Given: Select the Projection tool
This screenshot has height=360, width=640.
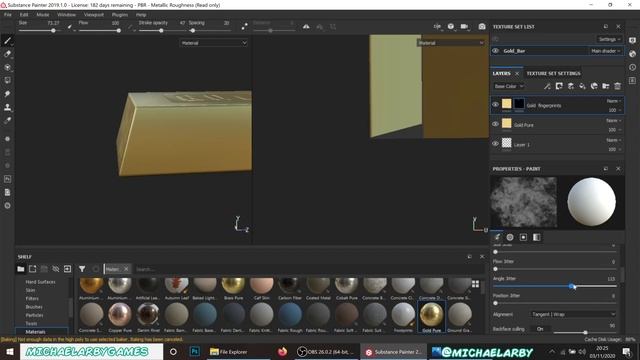Looking at the screenshot, I should [x=7, y=67].
